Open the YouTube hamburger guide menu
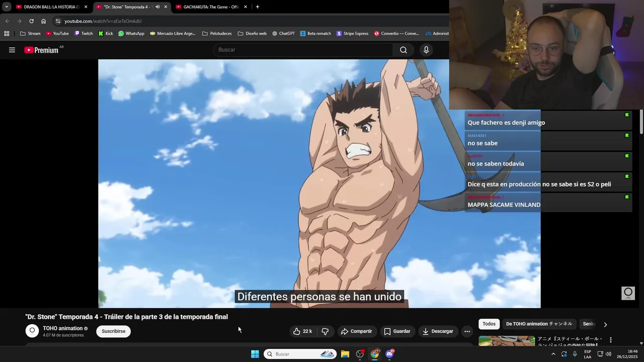This screenshot has height=362, width=644. point(12,50)
